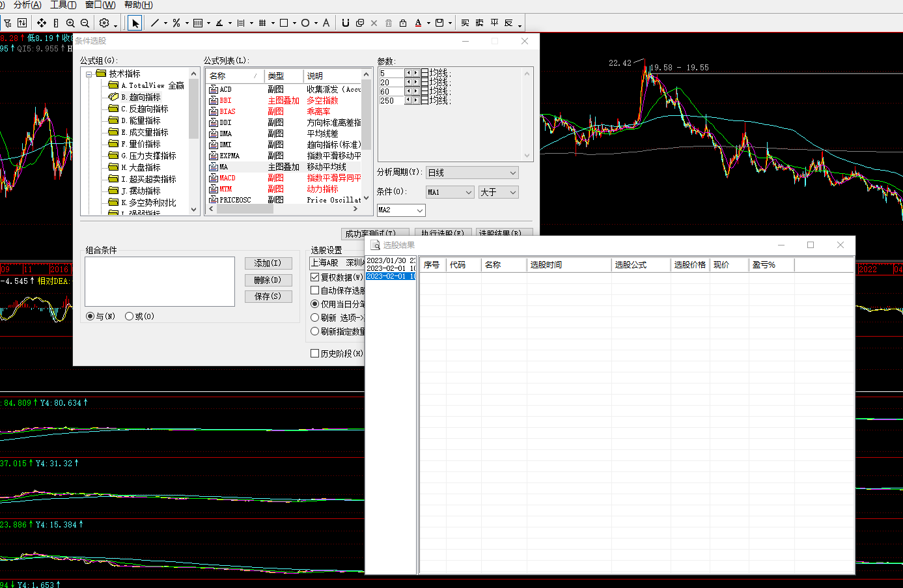Viewport: 903px width, 588px height.
Task: Open the 大于 condition dropdown
Action: (x=498, y=192)
